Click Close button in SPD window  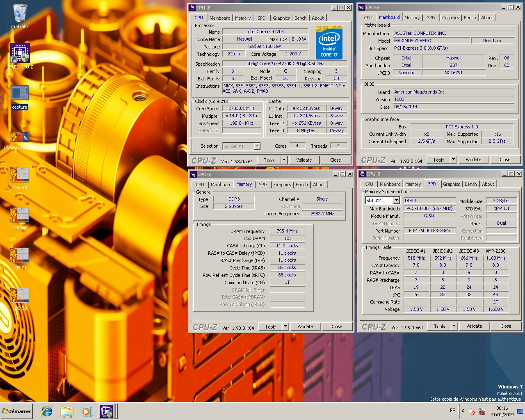tap(506, 326)
